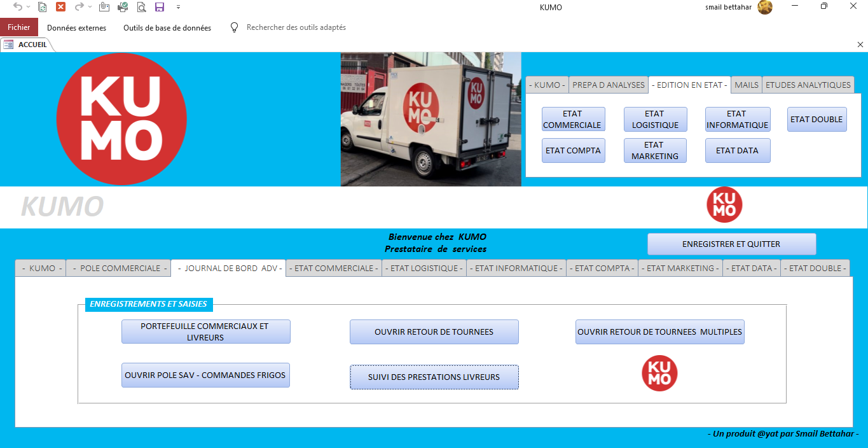Close the ACCUEIL form with X
868x448 pixels.
tap(860, 45)
